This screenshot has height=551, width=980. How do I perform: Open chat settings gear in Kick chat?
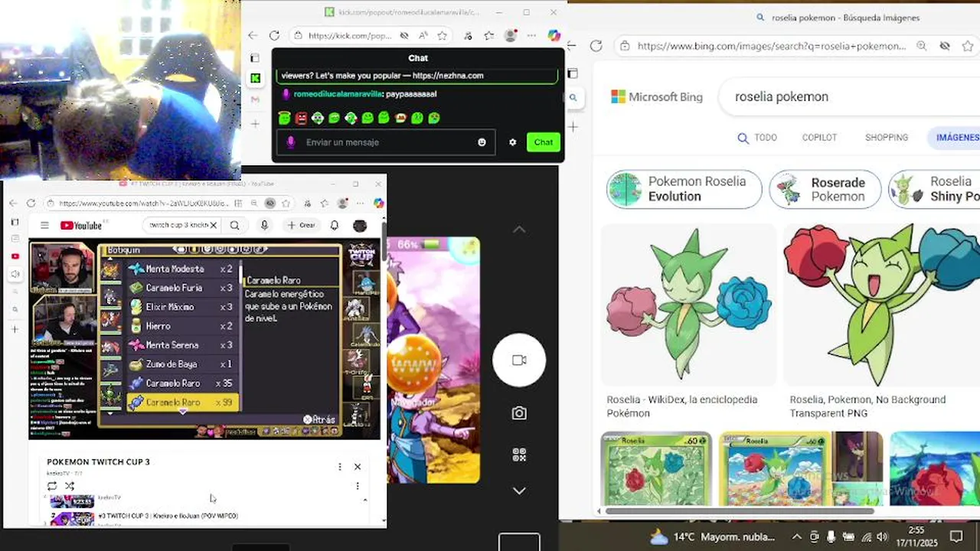(x=512, y=142)
